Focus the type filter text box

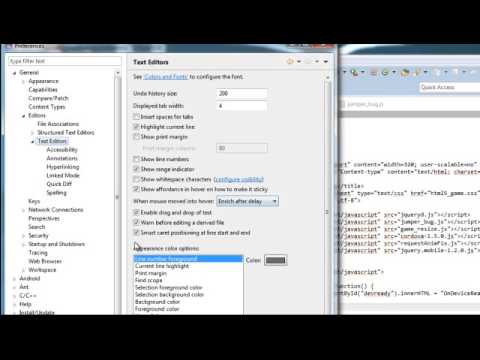click(65, 61)
